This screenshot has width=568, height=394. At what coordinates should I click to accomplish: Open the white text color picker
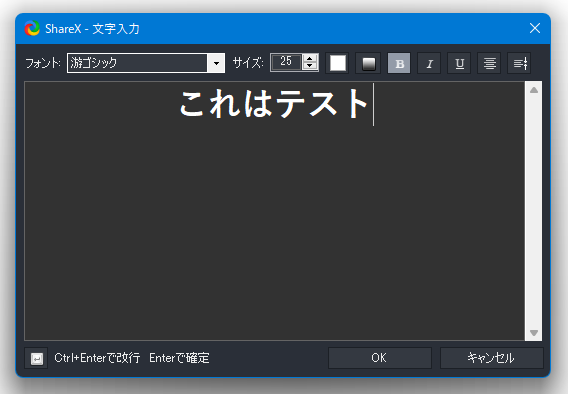click(337, 63)
